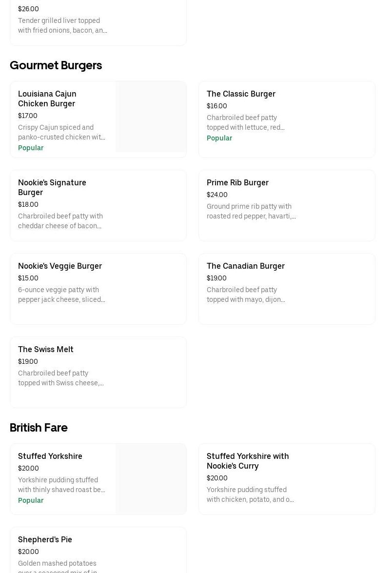Viewport: 392px width, 573px height.
Task: Click the Swiss Melt description text
Action: (61, 378)
